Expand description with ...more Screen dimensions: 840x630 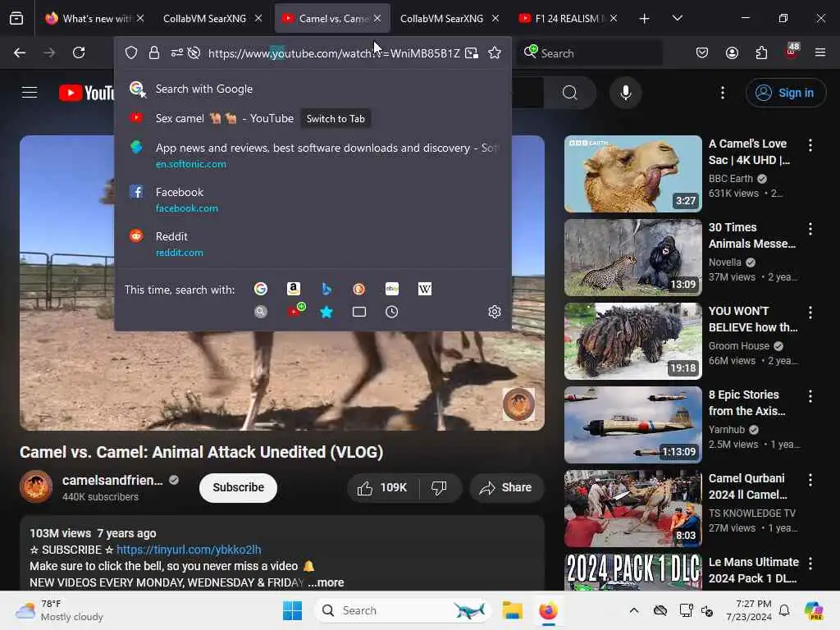(x=326, y=582)
